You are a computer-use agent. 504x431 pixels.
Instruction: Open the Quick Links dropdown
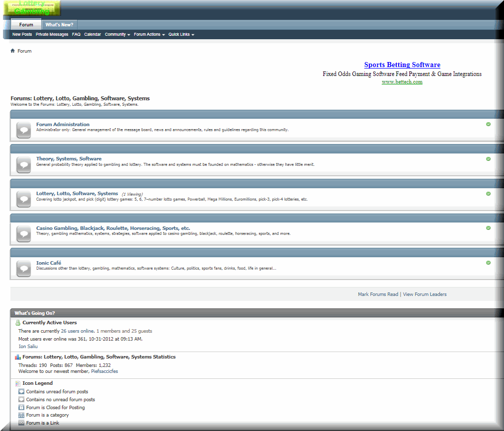[181, 34]
